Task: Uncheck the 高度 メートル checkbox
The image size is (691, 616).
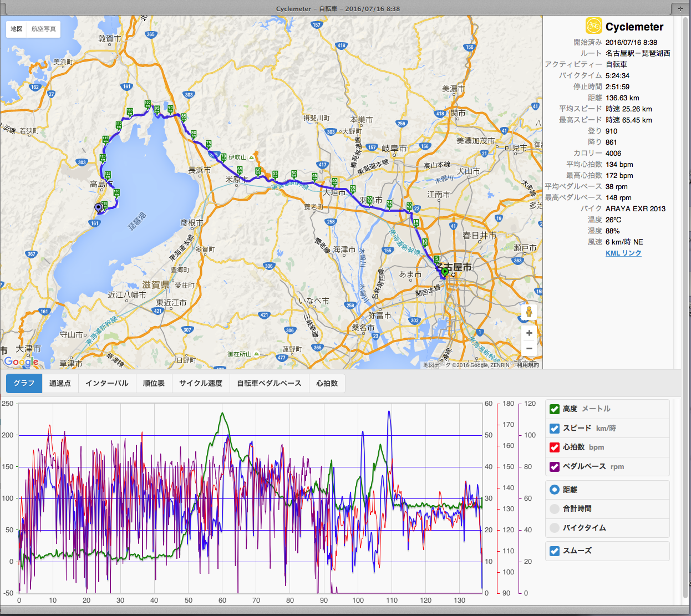Action: pyautogui.click(x=555, y=409)
